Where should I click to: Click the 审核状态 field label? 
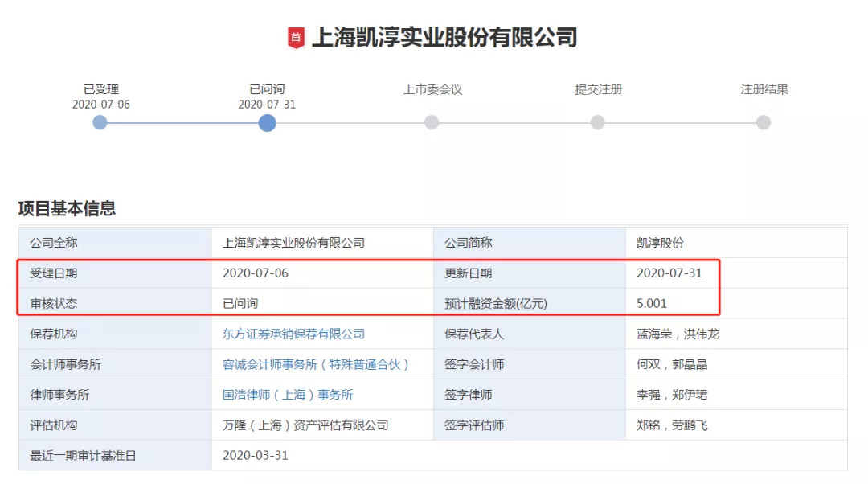(x=54, y=303)
